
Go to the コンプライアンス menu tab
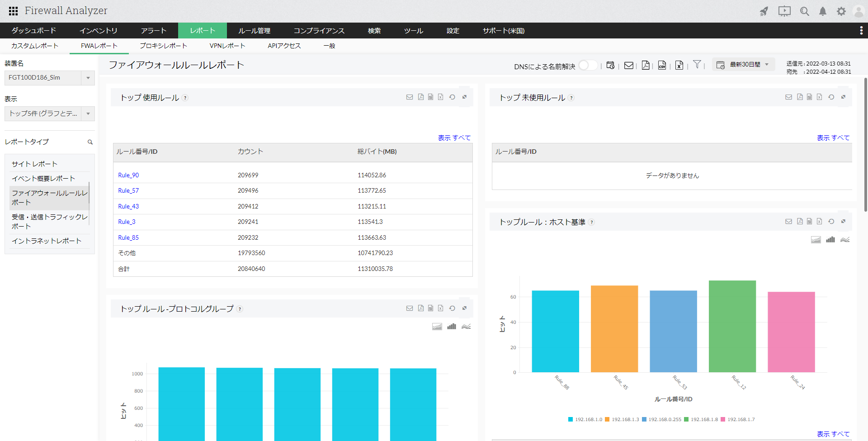pyautogui.click(x=319, y=31)
